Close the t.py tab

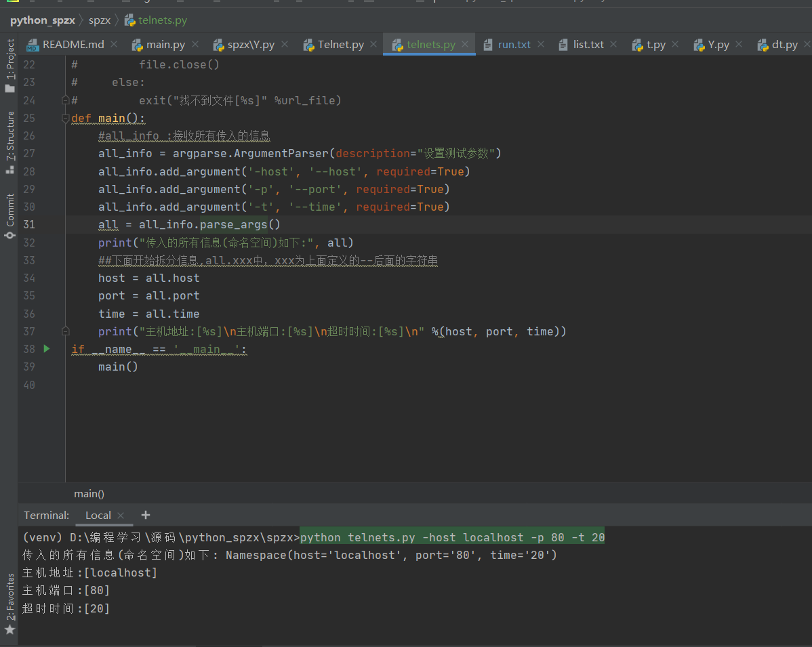[675, 45]
